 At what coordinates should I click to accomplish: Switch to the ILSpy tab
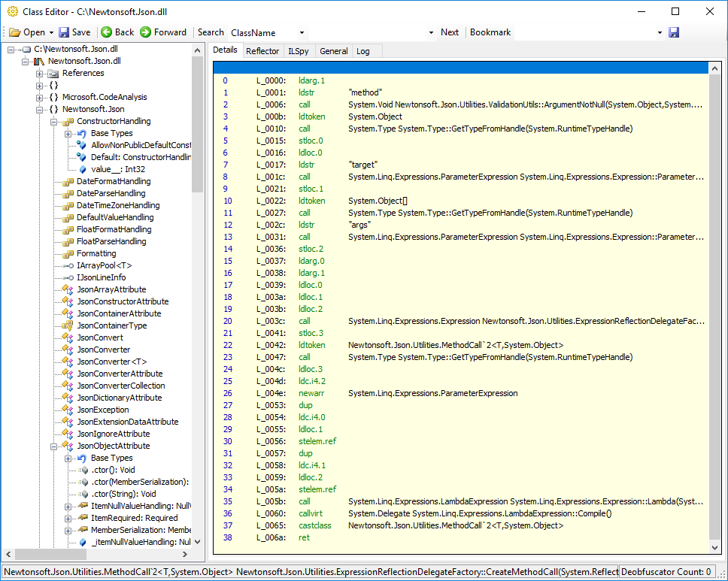(x=299, y=51)
